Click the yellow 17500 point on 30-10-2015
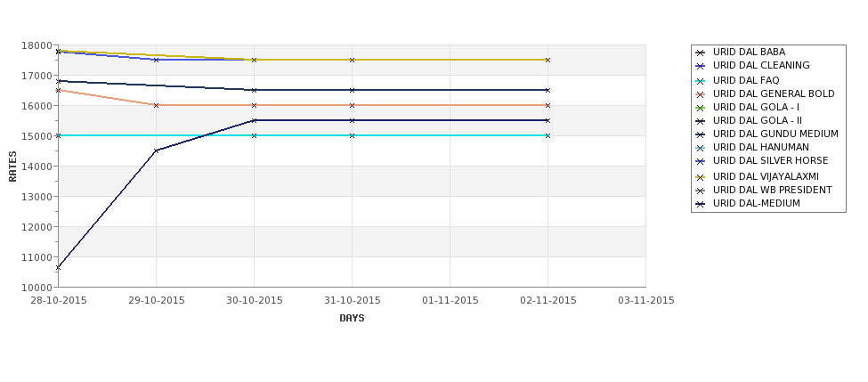Image resolution: width=868 pixels, height=382 pixels. (254, 60)
